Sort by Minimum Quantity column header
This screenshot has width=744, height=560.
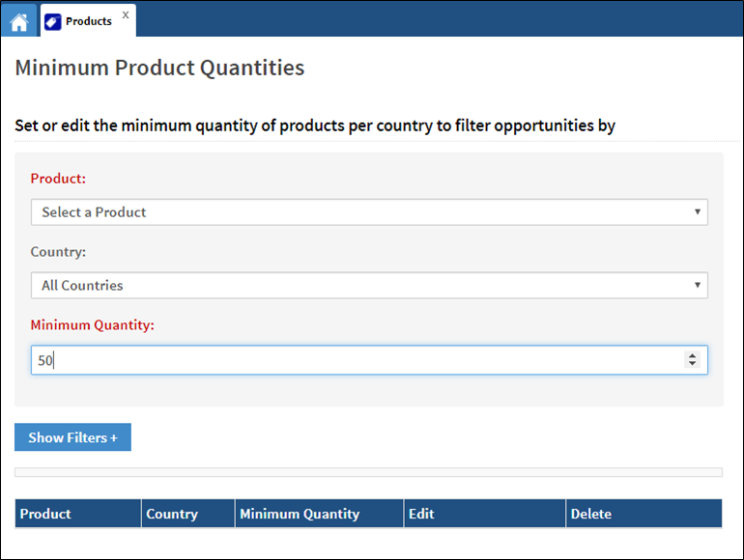(319, 514)
